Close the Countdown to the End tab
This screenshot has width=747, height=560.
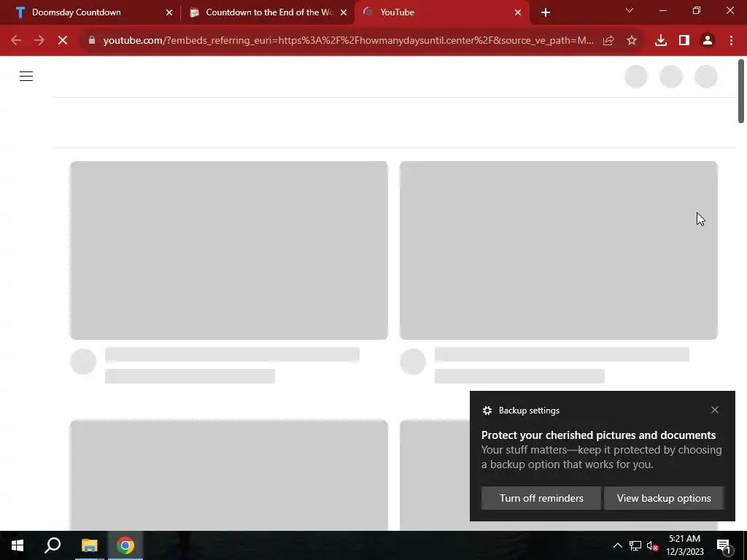pos(344,12)
